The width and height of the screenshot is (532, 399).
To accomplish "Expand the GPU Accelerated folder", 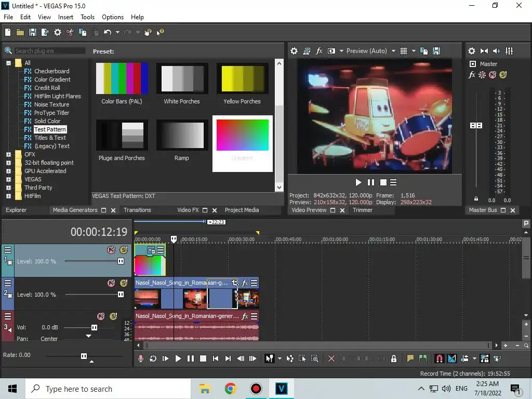I will click(x=8, y=171).
